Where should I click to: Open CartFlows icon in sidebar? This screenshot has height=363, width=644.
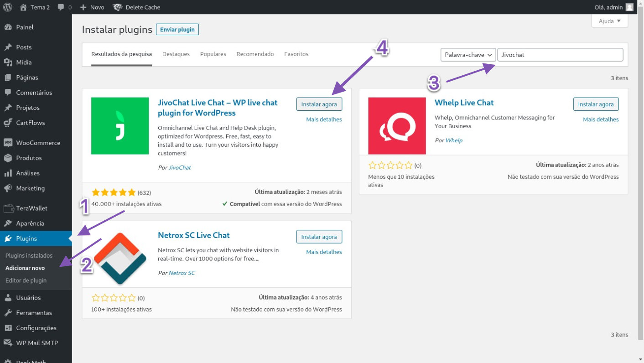[x=8, y=123]
